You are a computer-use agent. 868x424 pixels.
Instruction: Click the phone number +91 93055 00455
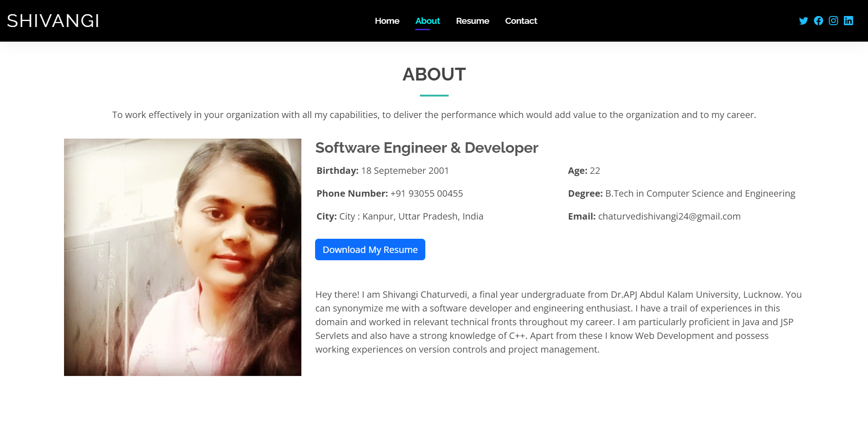(427, 193)
